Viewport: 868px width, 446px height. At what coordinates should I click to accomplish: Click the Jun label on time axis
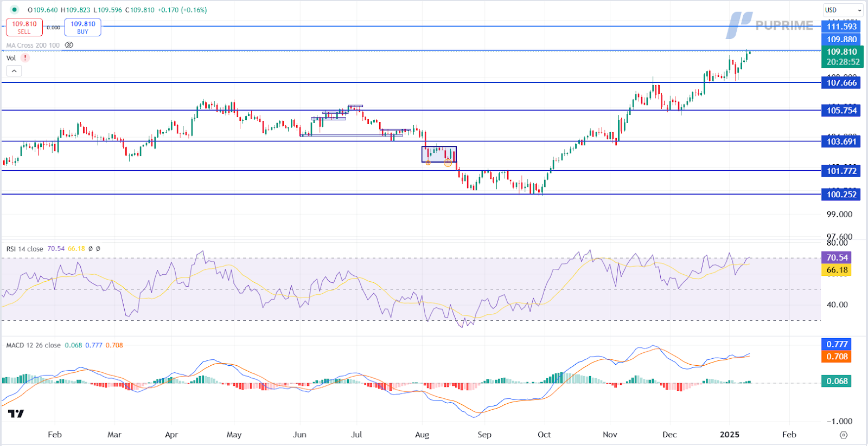[299, 435]
